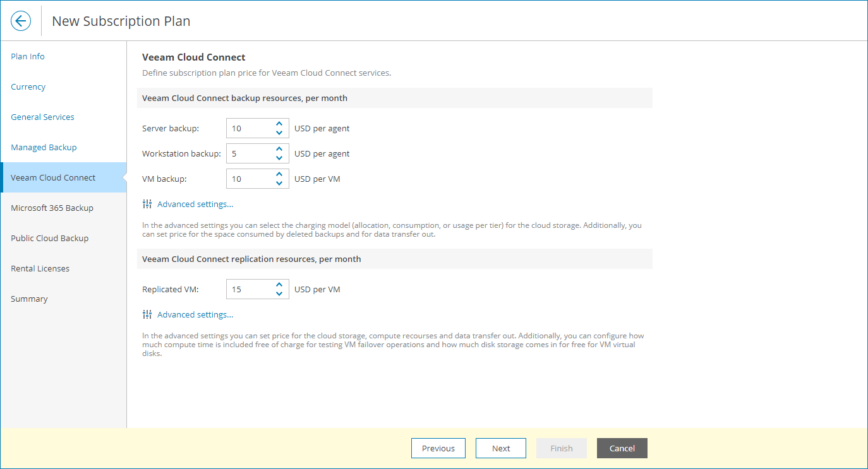This screenshot has height=469, width=868.
Task: Select the Public Cloud Backup step
Action: click(49, 238)
